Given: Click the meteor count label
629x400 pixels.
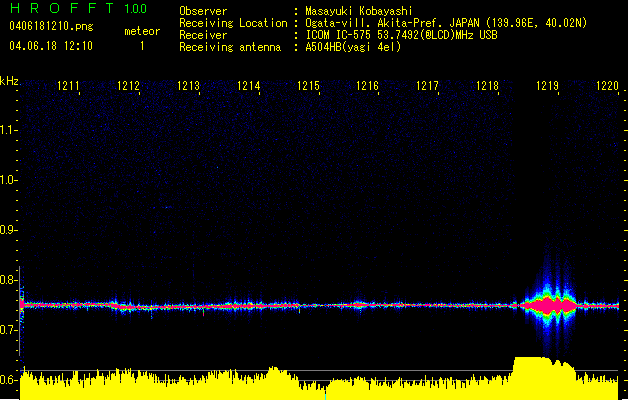Looking at the screenshot, I should (142, 31).
